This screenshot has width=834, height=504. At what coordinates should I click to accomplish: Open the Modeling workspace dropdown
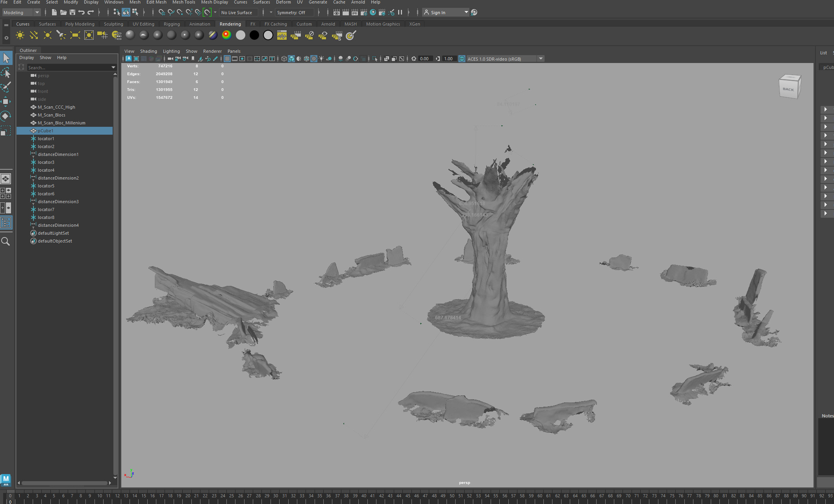(x=21, y=13)
